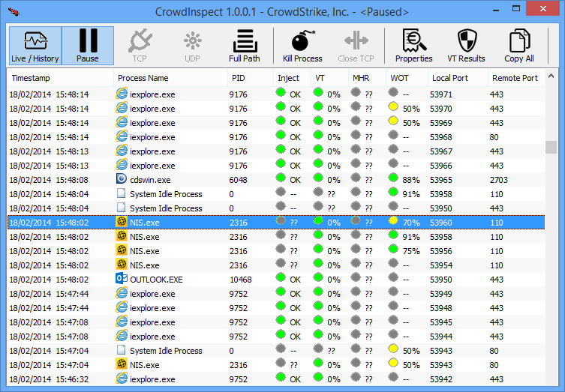Click local port 53971

point(441,94)
